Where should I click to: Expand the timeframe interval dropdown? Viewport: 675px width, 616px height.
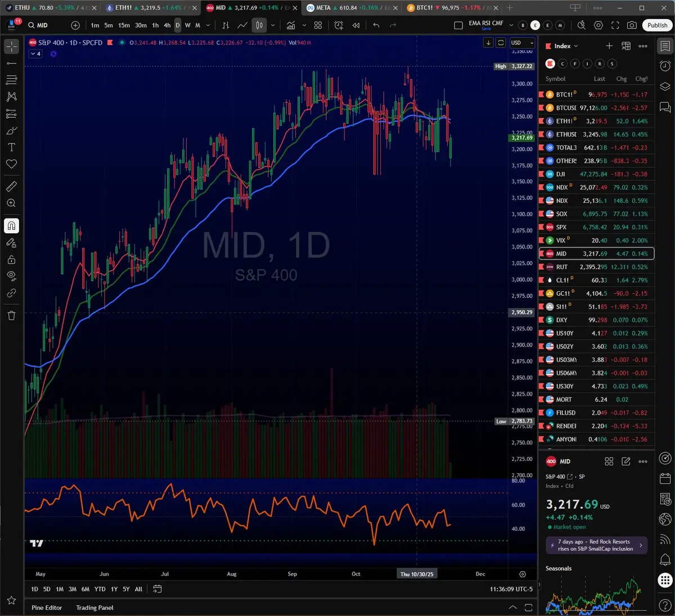point(208,25)
